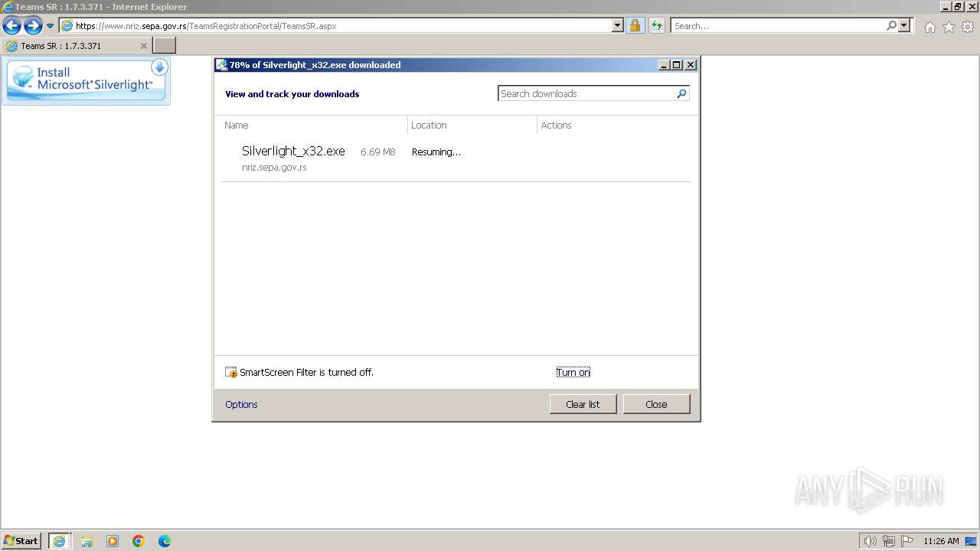
Task: Restore the Internet Explorer window size
Action: 958,7
